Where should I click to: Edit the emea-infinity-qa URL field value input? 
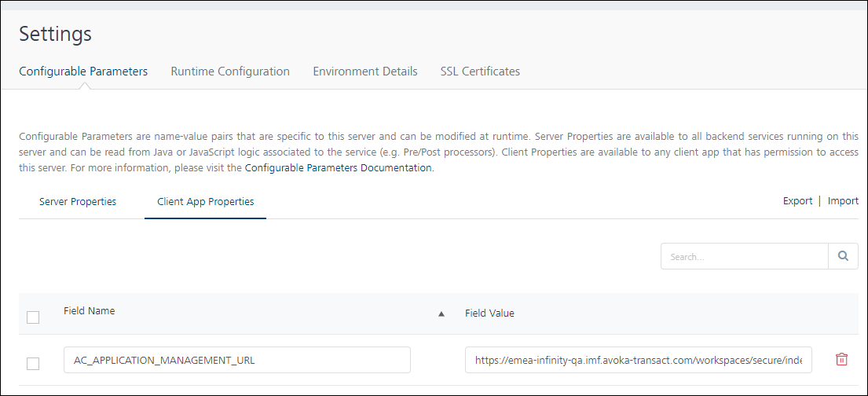click(639, 360)
